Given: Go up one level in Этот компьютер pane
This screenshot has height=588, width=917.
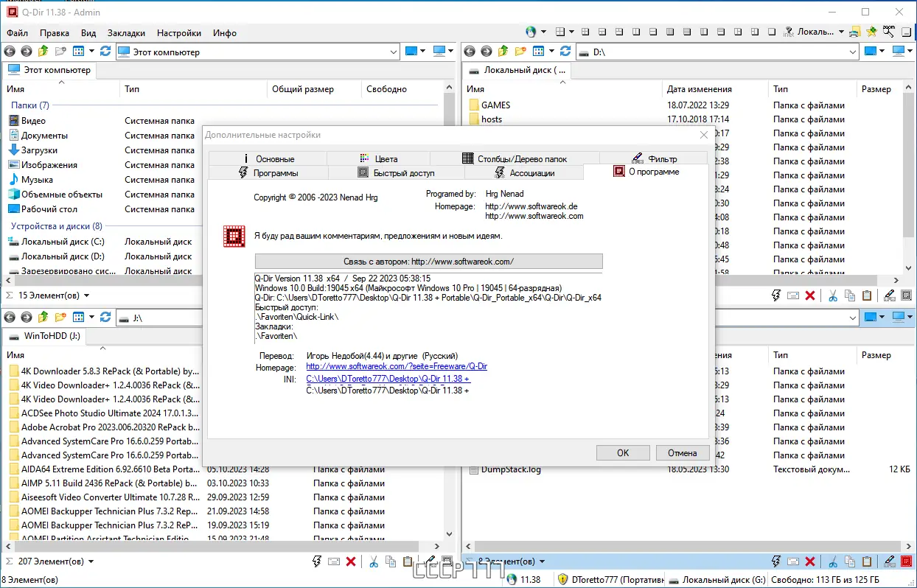Looking at the screenshot, I should [x=43, y=51].
